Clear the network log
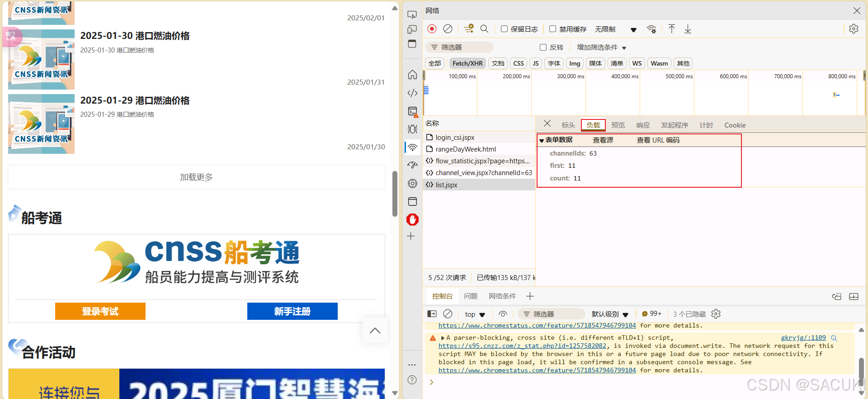The height and width of the screenshot is (399, 868). (x=448, y=29)
